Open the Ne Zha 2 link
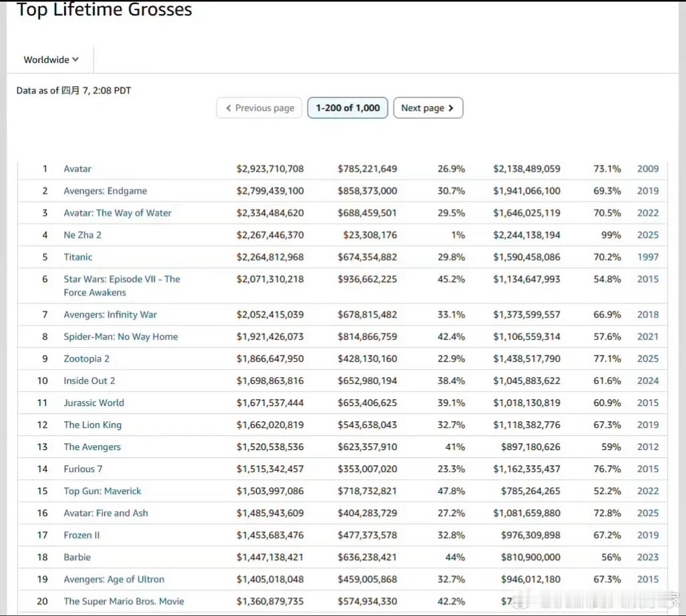The width and height of the screenshot is (686, 616). click(x=82, y=235)
